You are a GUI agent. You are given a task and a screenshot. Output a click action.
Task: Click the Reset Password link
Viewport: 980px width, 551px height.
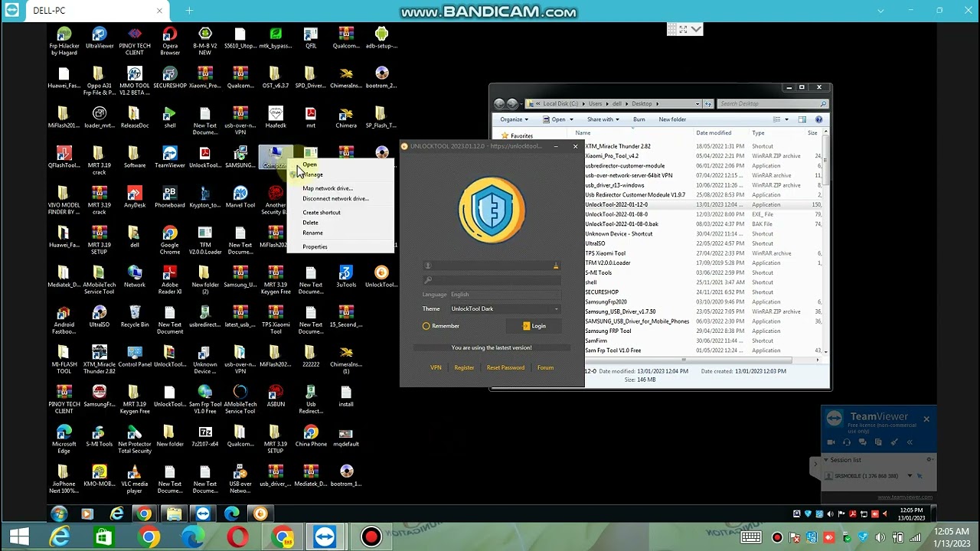[505, 367]
